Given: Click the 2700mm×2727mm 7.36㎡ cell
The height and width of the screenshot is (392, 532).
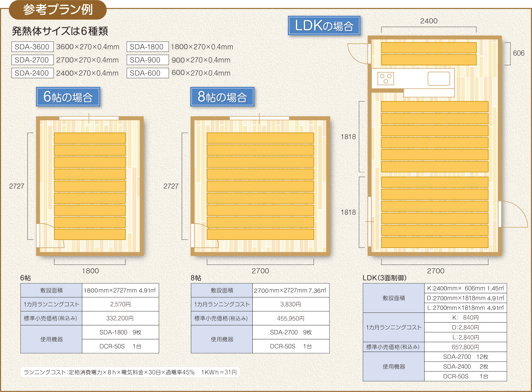Looking at the screenshot, I should click(x=291, y=290).
